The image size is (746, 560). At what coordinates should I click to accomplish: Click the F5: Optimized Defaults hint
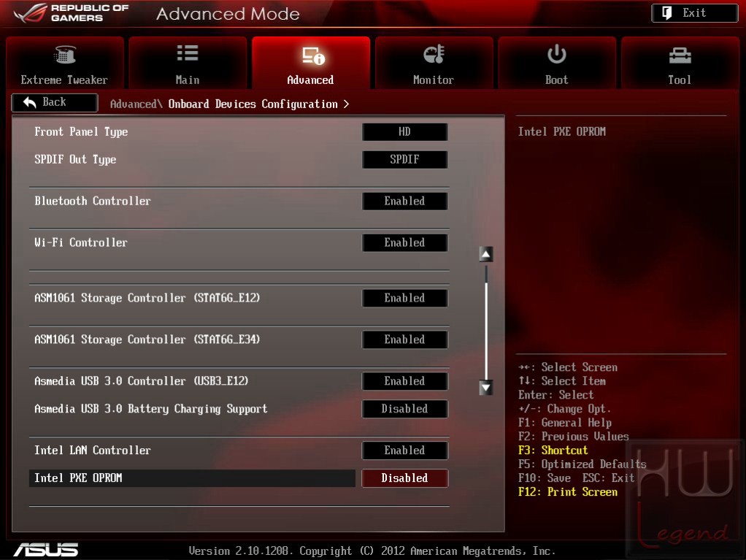[582, 464]
